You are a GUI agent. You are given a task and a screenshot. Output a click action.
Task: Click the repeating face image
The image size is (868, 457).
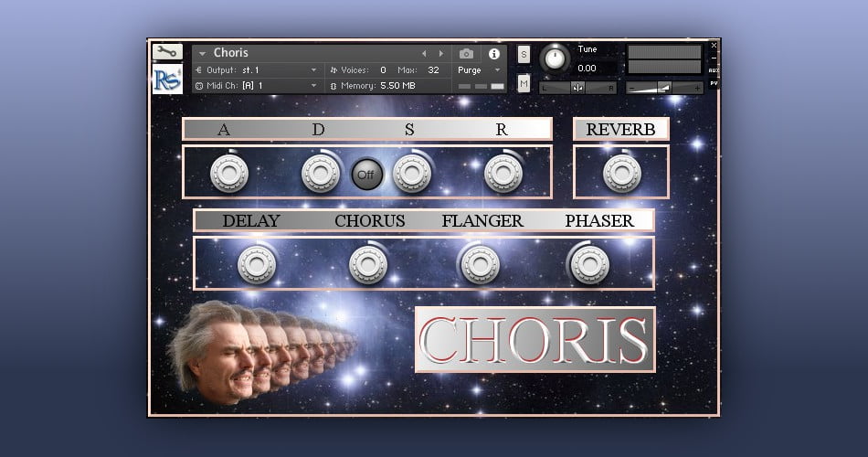pos(261,352)
